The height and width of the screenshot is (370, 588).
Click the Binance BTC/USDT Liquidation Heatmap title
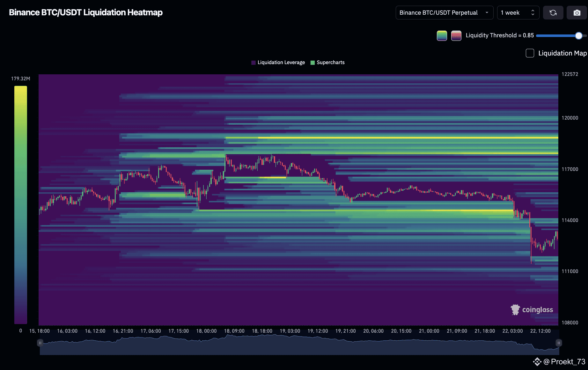(x=86, y=12)
